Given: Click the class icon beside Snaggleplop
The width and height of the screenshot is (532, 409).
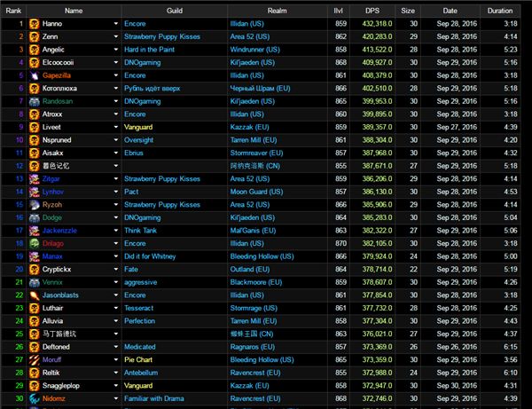Looking at the screenshot, I should click(34, 386).
